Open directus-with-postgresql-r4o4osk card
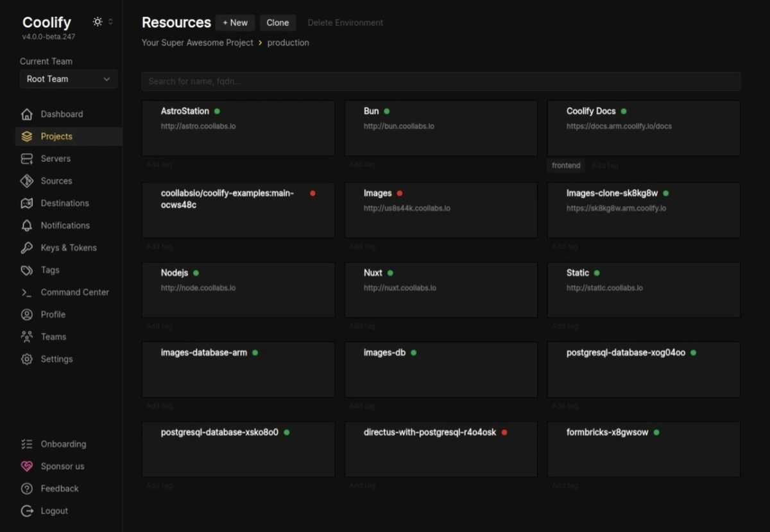770x532 pixels. click(x=441, y=449)
